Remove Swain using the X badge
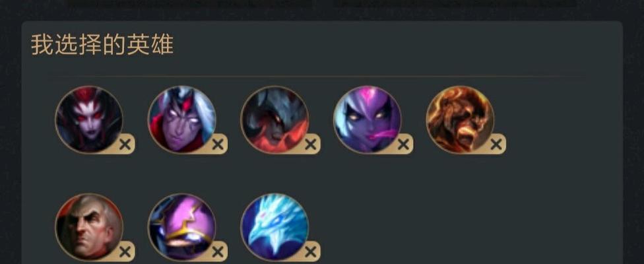Image resolution: width=644 pixels, height=264 pixels. 125,251
